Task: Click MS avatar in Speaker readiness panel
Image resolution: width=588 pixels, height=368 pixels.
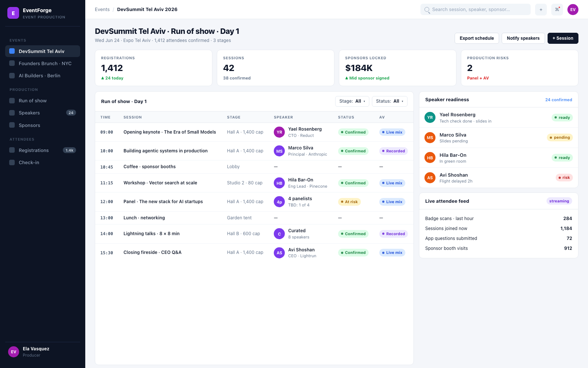Action: coord(430,138)
